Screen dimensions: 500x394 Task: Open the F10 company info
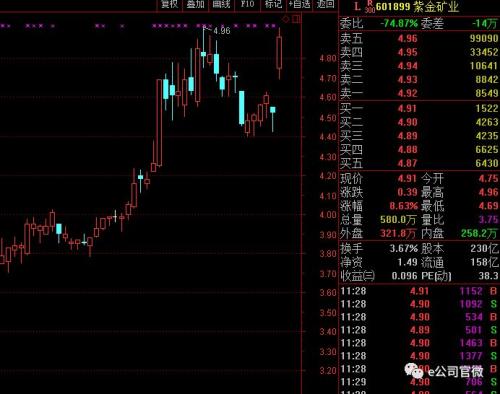(247, 5)
